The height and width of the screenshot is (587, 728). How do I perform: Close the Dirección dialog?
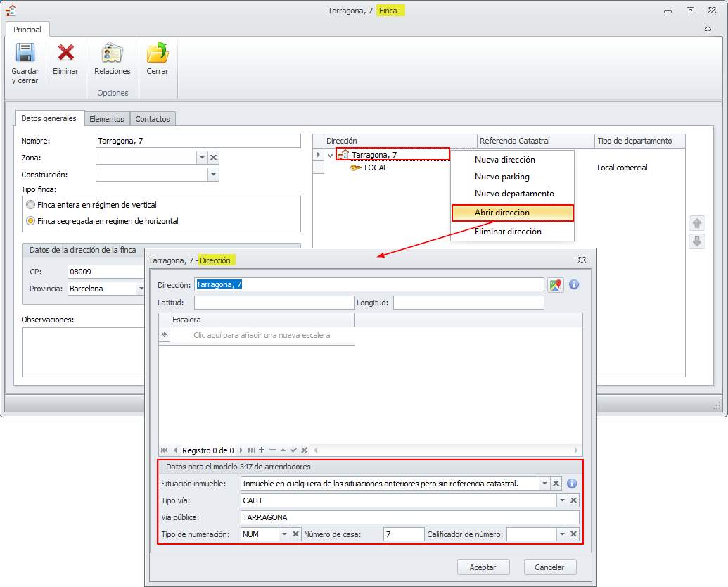click(x=582, y=260)
